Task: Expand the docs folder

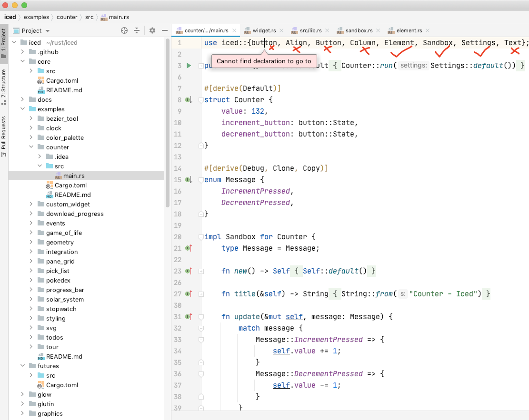Action: (22, 99)
